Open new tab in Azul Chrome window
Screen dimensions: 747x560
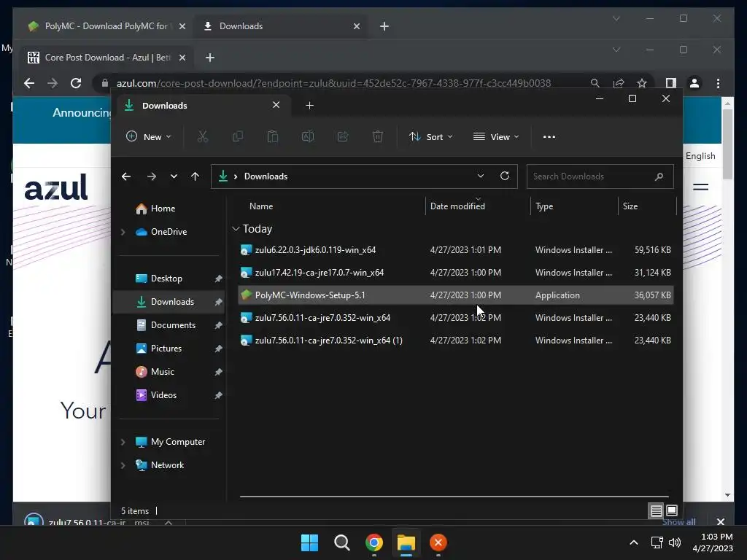[x=209, y=58]
